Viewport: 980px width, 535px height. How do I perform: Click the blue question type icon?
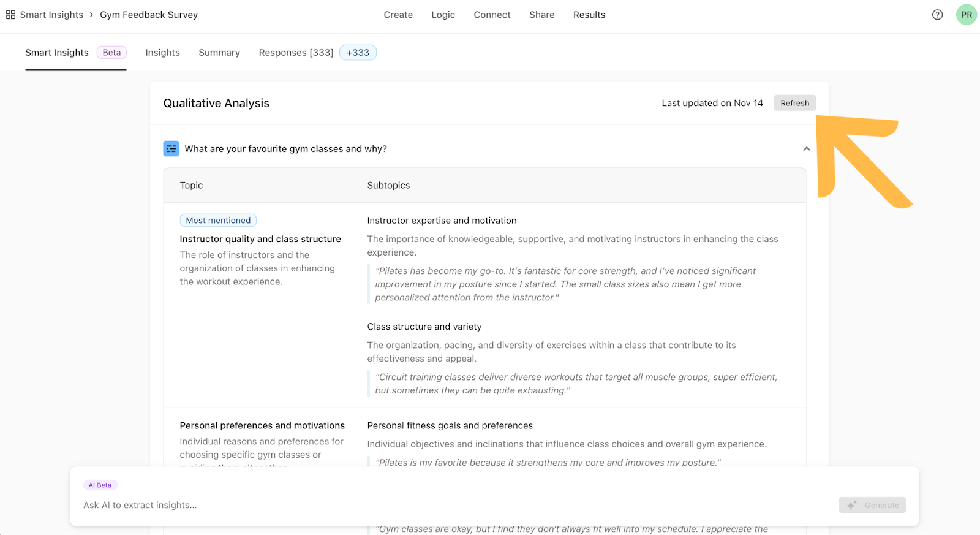(x=171, y=148)
